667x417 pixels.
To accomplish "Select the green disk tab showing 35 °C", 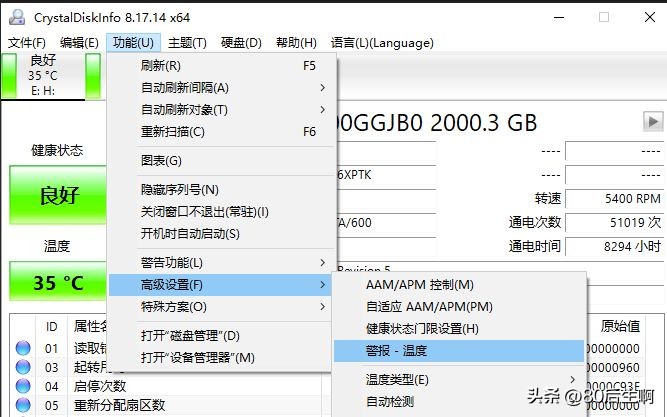I will (42, 75).
